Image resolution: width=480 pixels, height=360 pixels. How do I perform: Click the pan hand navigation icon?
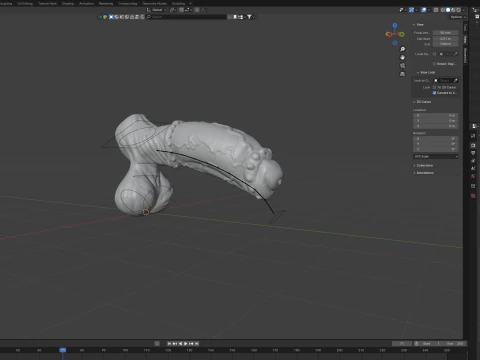click(403, 57)
